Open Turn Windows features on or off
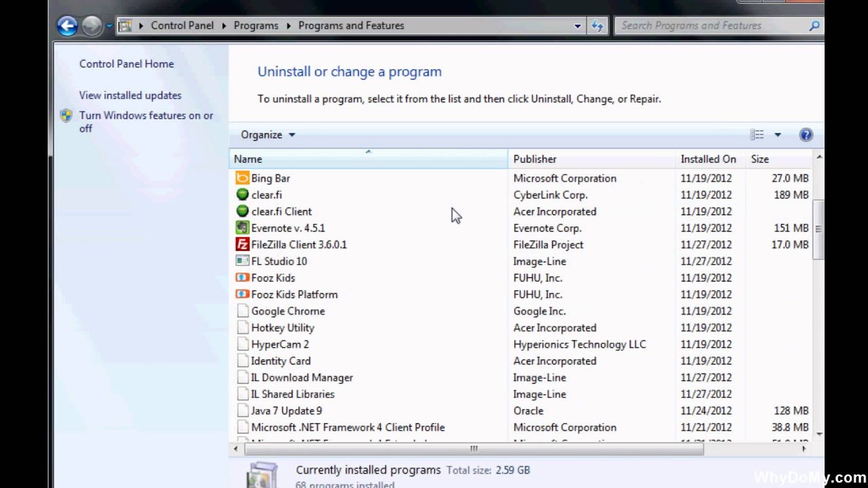 [146, 122]
